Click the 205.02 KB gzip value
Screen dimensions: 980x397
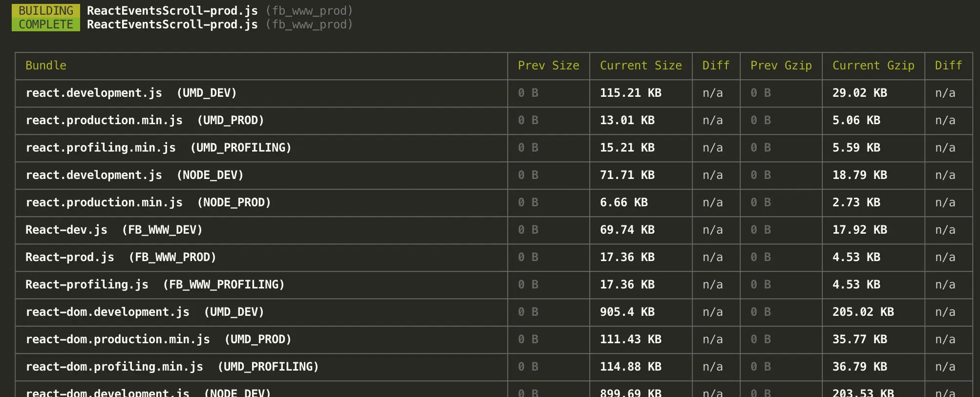point(863,312)
